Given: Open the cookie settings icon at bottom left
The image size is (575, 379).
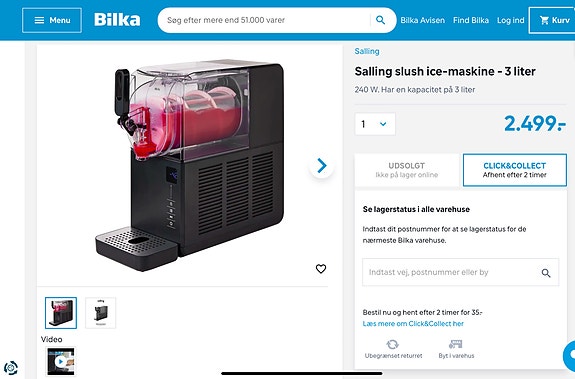Looking at the screenshot, I should pyautogui.click(x=11, y=368).
